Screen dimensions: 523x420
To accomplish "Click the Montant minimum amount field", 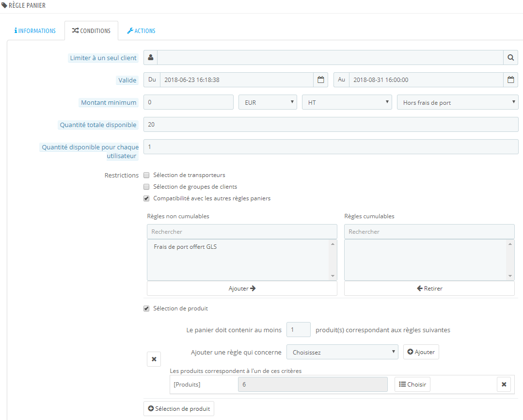I will point(189,102).
